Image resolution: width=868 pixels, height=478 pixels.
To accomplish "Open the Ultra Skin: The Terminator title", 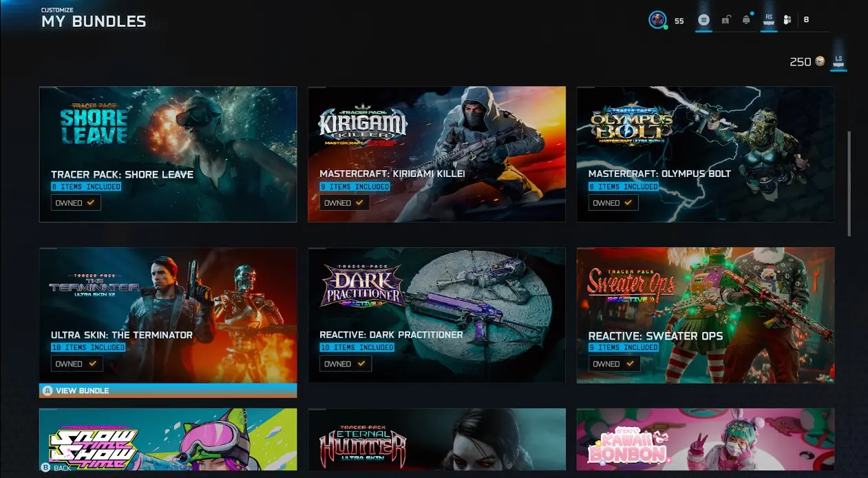I will (122, 335).
